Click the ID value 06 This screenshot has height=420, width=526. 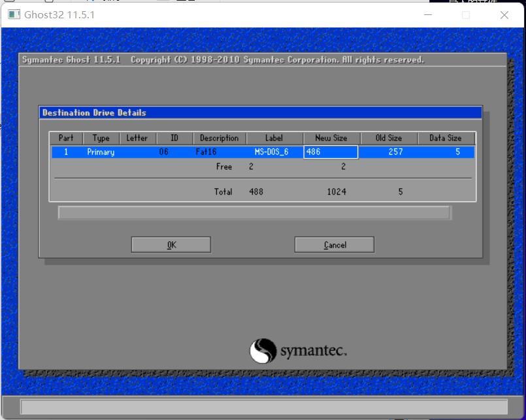(164, 152)
